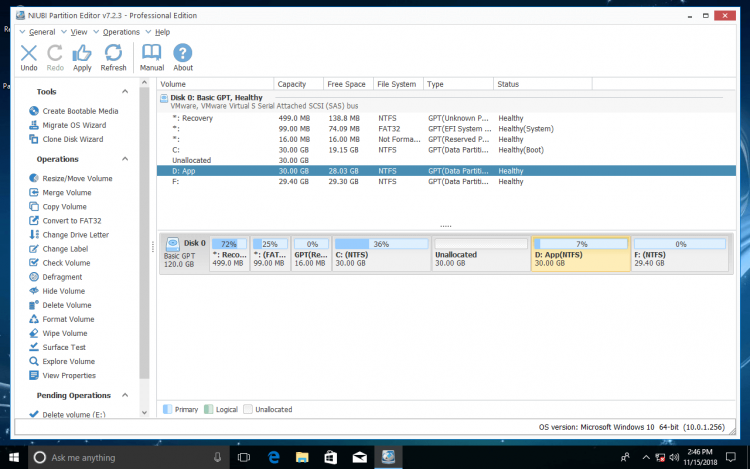Select Unallocated 30.00 GB block

481,254
